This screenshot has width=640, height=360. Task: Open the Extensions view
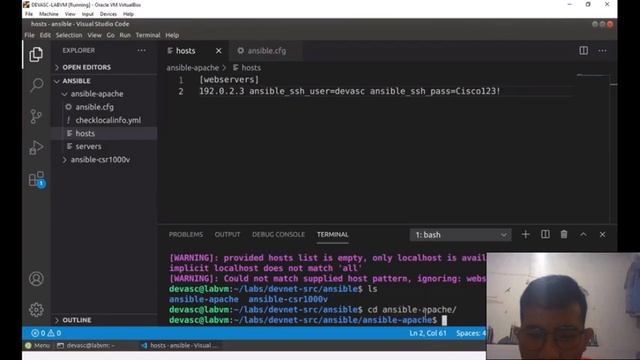[x=36, y=179]
